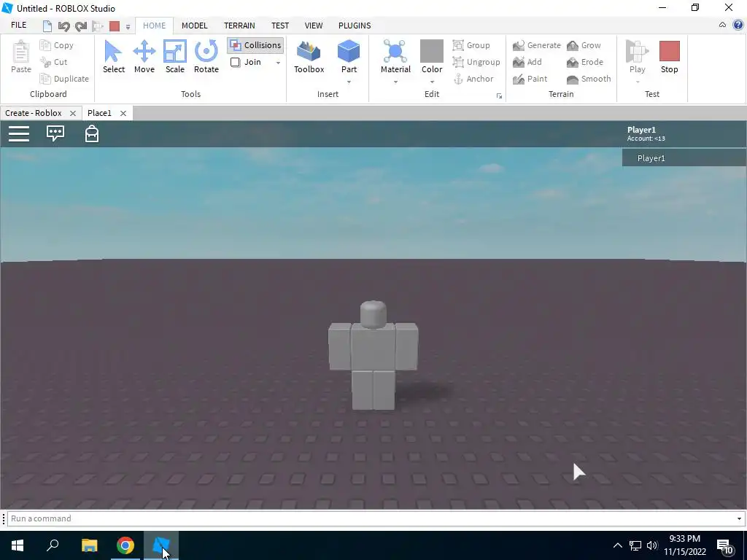Select the Select arrow tool
The width and height of the screenshot is (747, 560).
113,57
